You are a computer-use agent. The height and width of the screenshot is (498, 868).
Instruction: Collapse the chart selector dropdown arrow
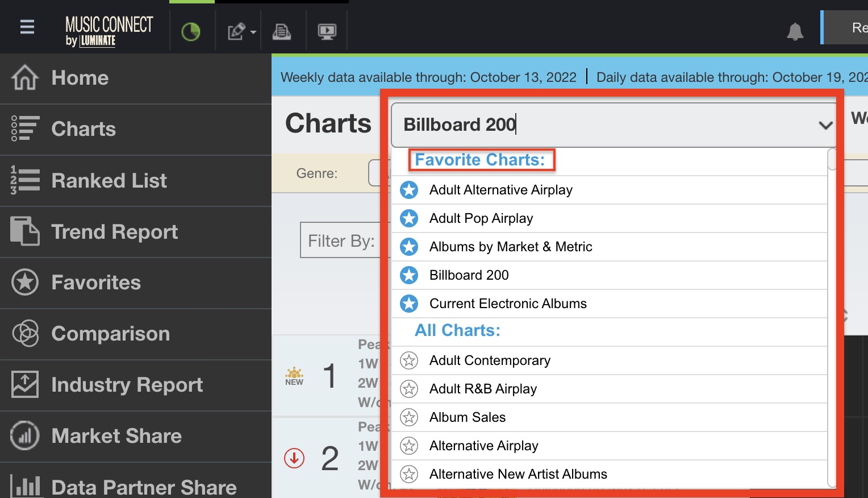(825, 125)
